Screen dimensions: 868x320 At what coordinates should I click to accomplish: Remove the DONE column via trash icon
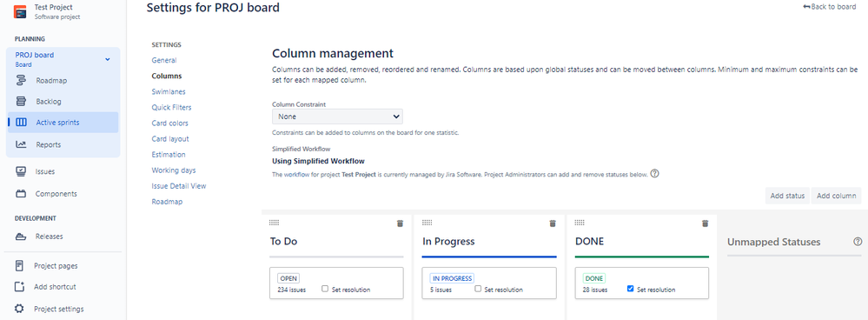tap(705, 223)
